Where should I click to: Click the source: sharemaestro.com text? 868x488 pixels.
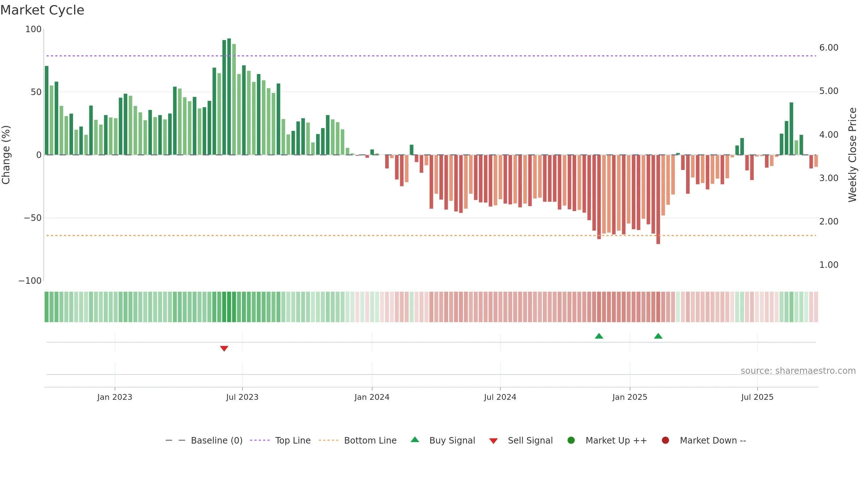click(798, 371)
